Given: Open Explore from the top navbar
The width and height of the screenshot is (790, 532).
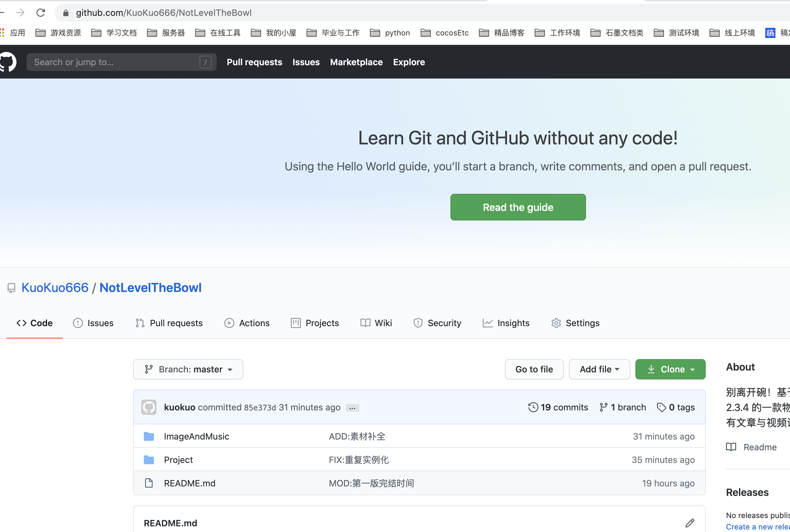Looking at the screenshot, I should tap(409, 62).
